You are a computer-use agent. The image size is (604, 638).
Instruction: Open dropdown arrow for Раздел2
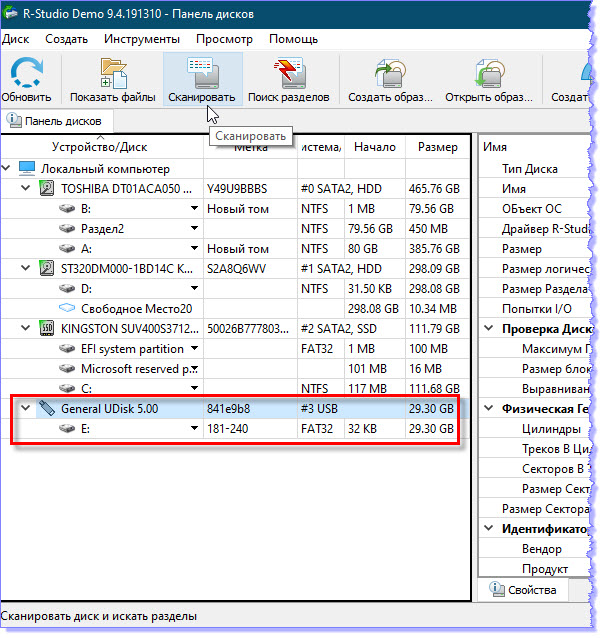coord(195,229)
